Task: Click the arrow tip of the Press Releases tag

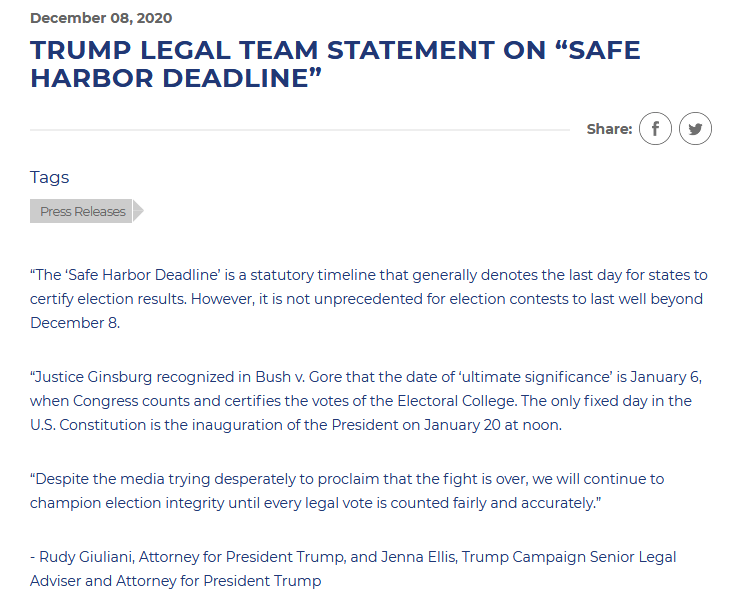Action: 138,211
